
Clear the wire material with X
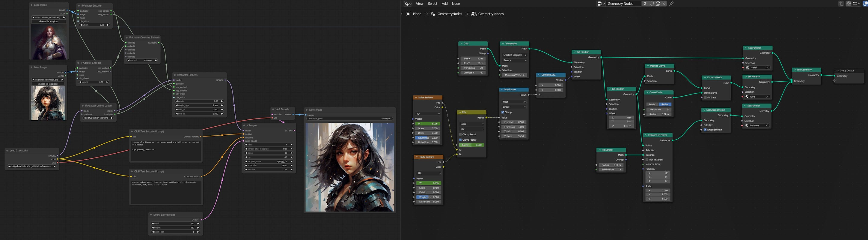(x=767, y=97)
